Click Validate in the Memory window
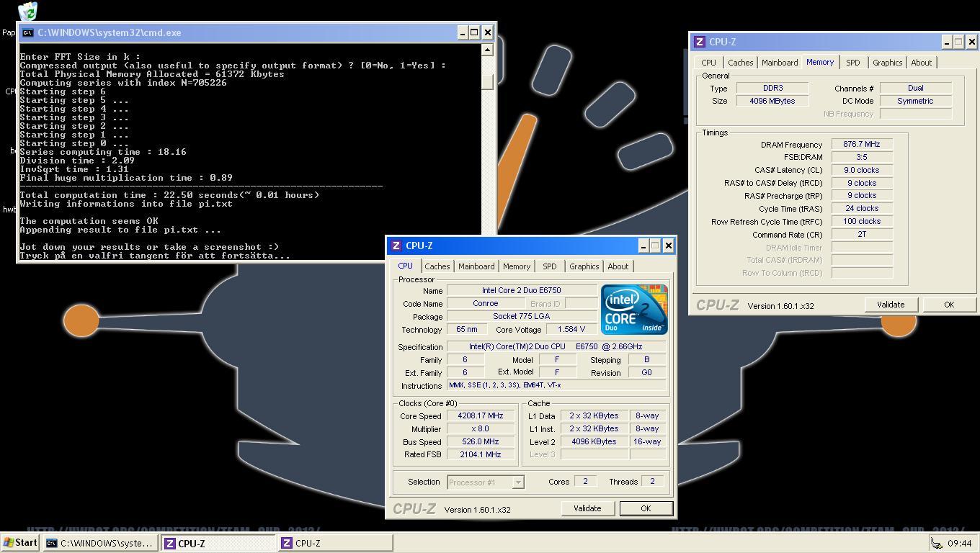The width and height of the screenshot is (980, 553). coord(890,305)
